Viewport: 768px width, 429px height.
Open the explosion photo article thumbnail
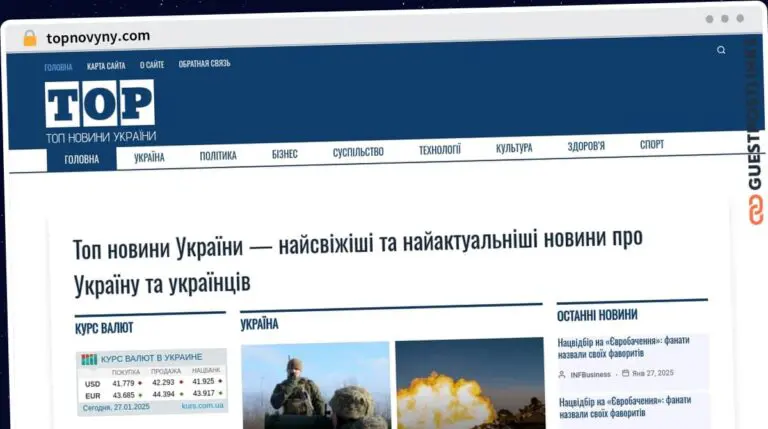coord(470,383)
